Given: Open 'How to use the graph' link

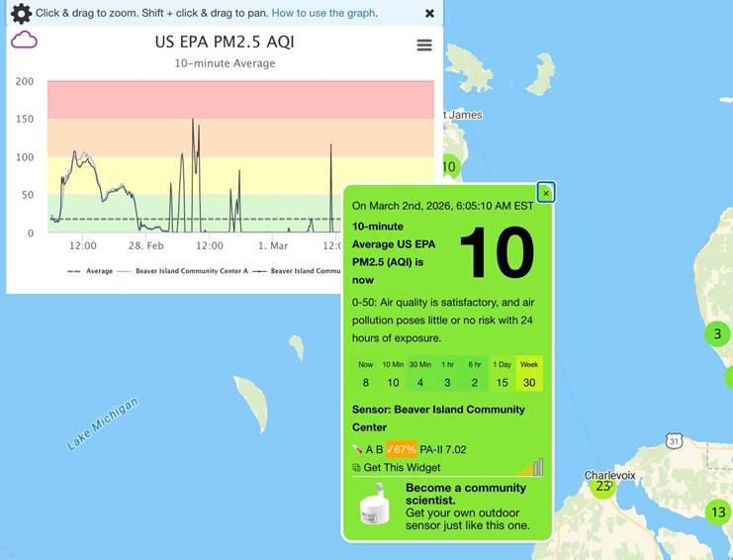Looking at the screenshot, I should point(323,13).
